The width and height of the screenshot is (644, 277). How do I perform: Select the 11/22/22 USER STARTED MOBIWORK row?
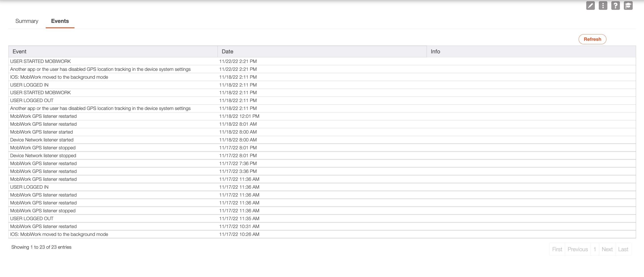pyautogui.click(x=41, y=61)
